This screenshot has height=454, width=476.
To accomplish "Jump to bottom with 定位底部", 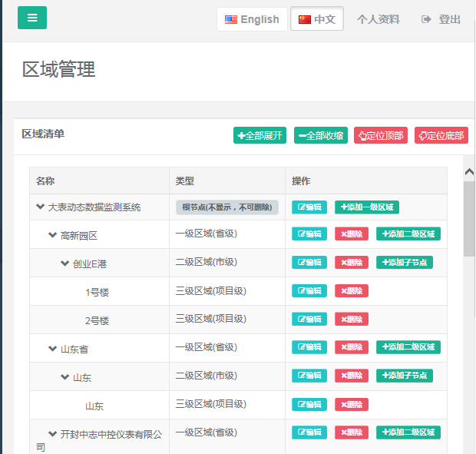I will [441, 135].
